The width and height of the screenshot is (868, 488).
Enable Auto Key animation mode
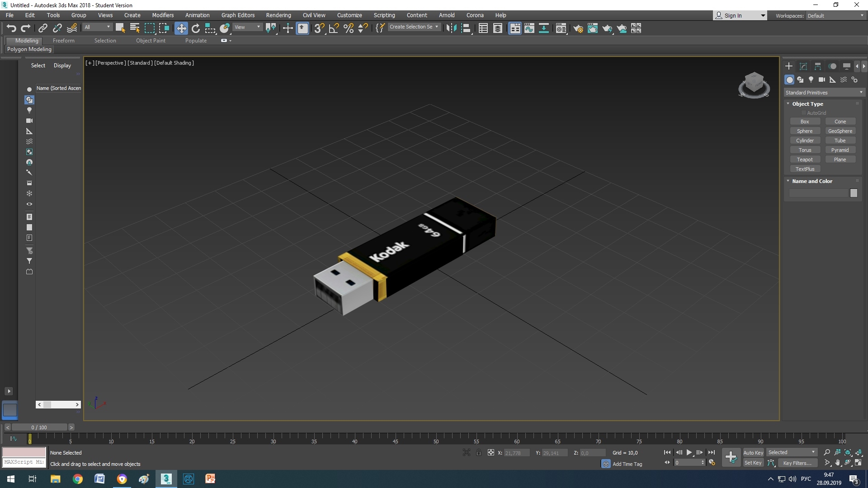coord(753,452)
